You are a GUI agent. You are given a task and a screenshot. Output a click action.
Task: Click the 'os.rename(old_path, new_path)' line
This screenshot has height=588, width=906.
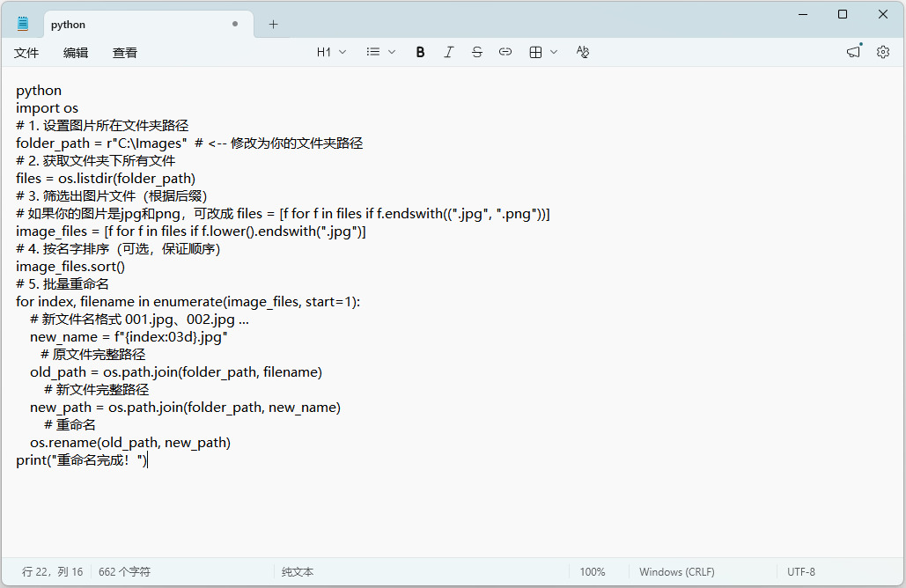130,443
